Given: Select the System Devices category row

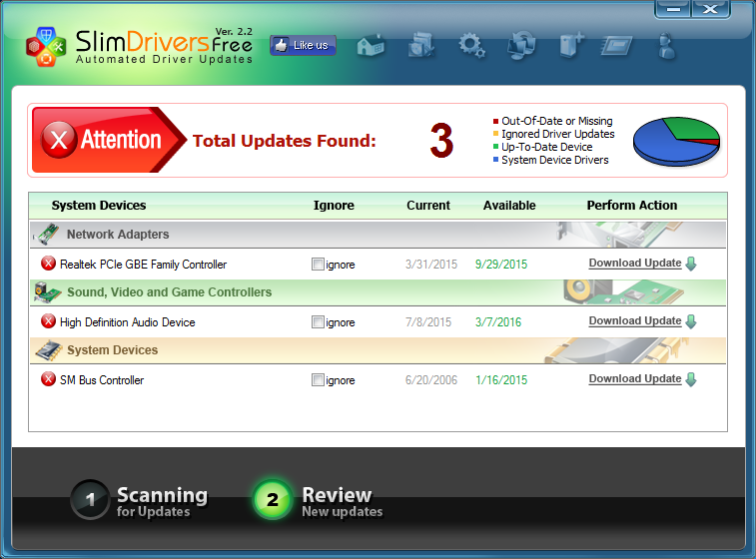Looking at the screenshot, I should pos(378,349).
